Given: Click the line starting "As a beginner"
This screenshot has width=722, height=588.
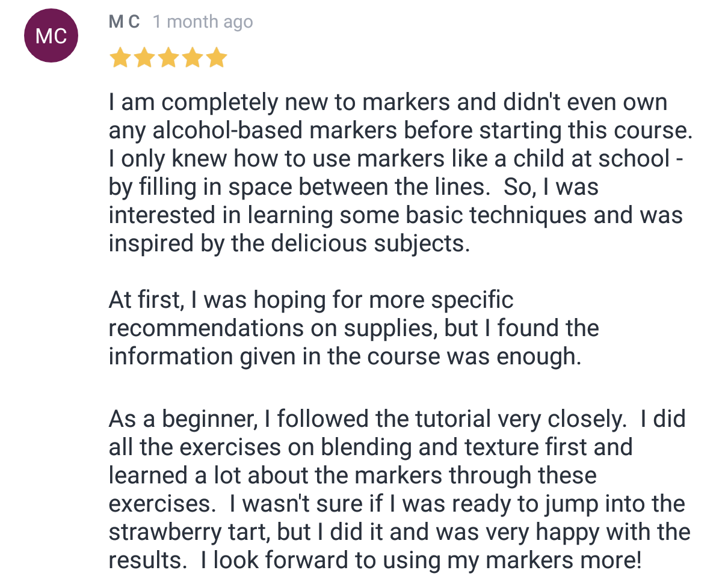Looking at the screenshot, I should pos(397,419).
